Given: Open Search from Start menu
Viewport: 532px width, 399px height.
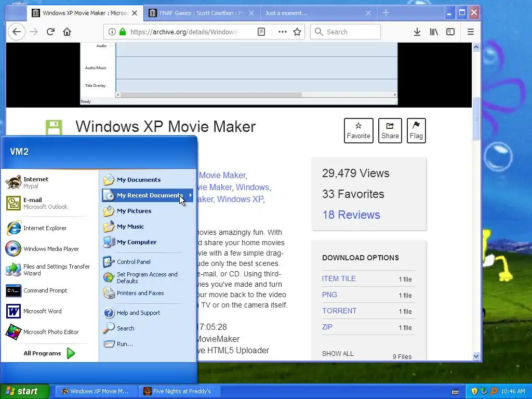Looking at the screenshot, I should click(x=148, y=328).
